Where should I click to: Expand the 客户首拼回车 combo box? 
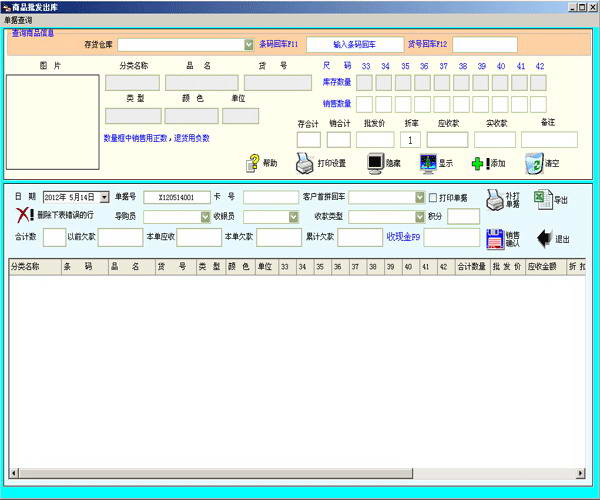point(420,197)
